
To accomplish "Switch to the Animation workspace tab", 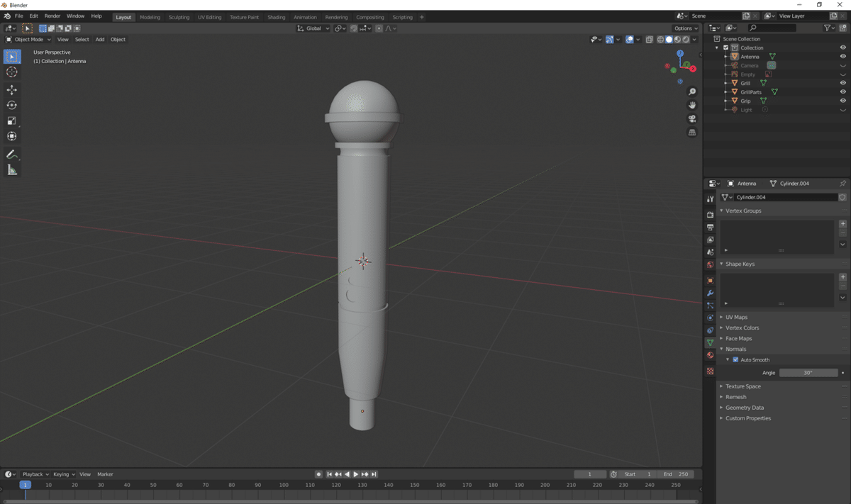I will tap(305, 17).
